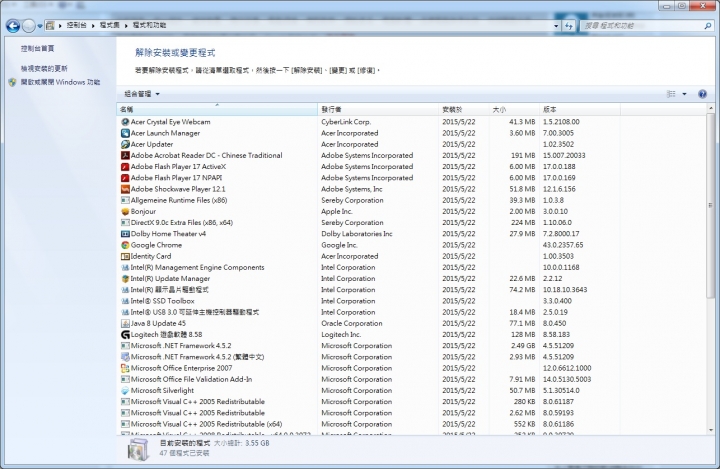Click the magnifier search icon
This screenshot has width=720, height=469.
[708, 26]
